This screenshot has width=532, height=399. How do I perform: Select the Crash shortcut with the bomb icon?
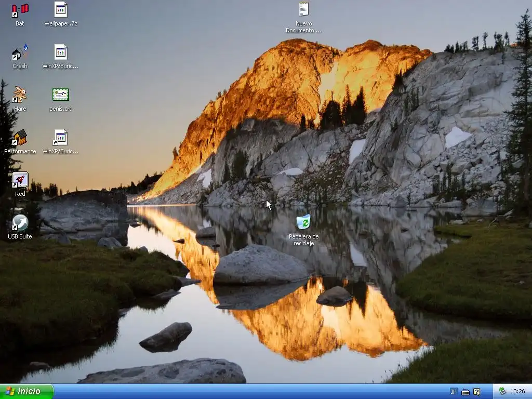20,52
